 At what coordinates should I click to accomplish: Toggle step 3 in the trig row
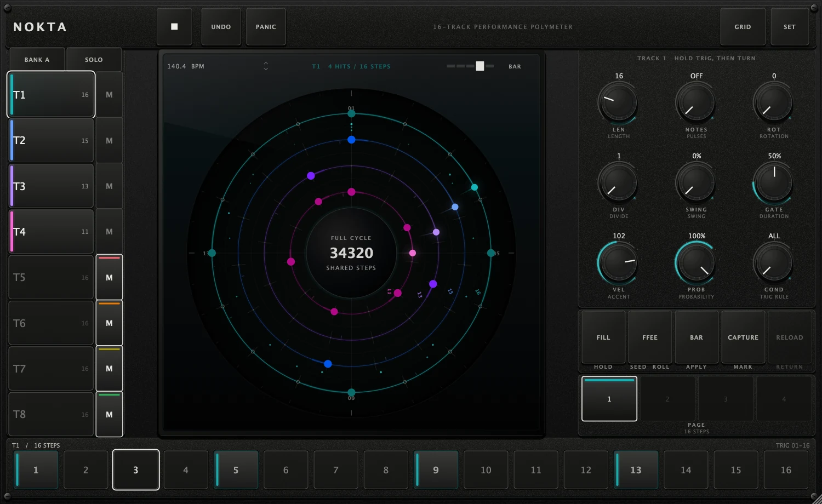(x=136, y=470)
